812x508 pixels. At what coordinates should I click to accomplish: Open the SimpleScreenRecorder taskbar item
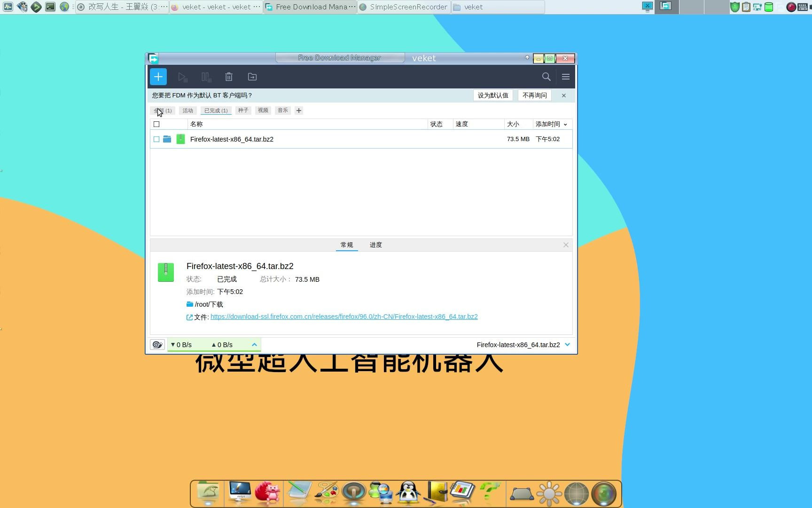coord(403,7)
